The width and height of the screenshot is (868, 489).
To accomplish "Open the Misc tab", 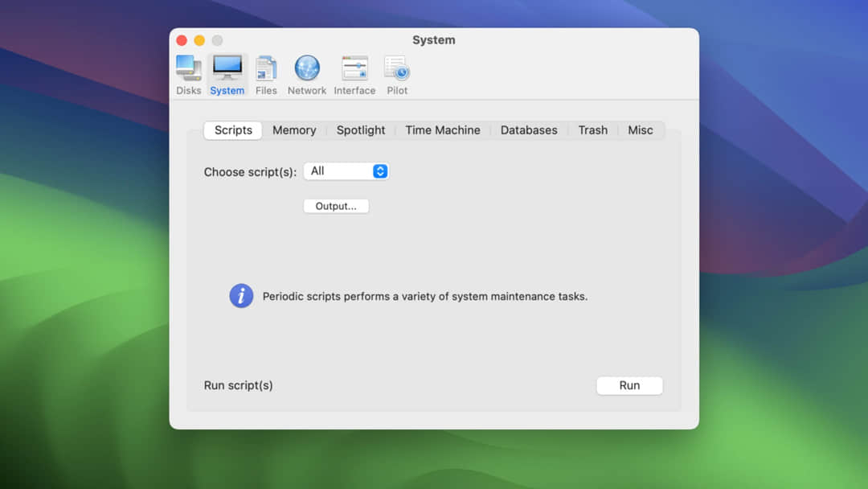I will click(641, 129).
